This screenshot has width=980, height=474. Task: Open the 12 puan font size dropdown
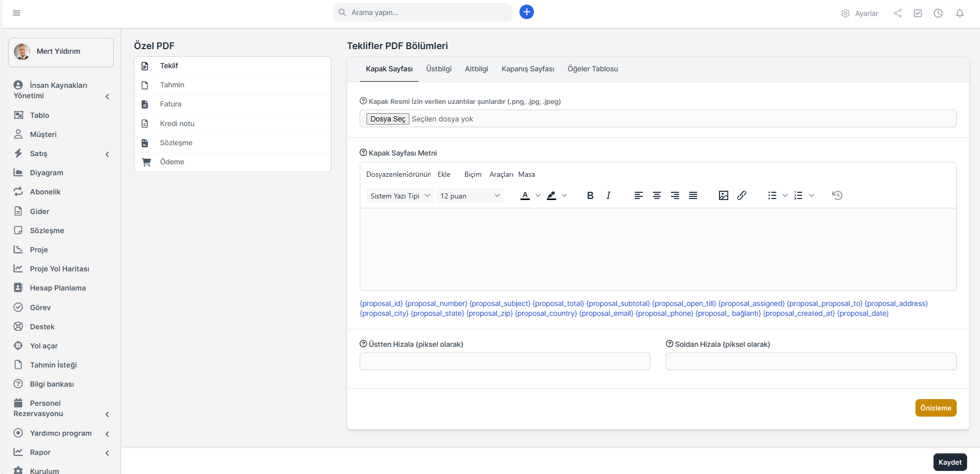[x=469, y=196]
